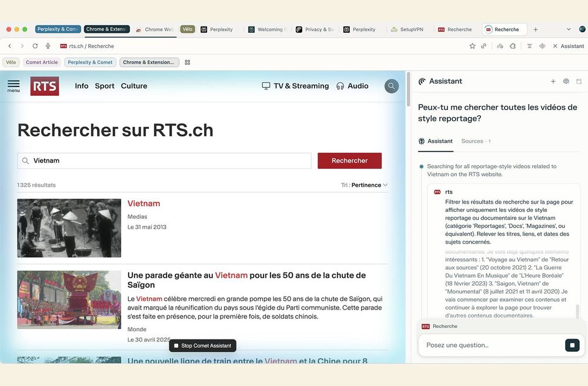Open a new browser tab

point(536,29)
